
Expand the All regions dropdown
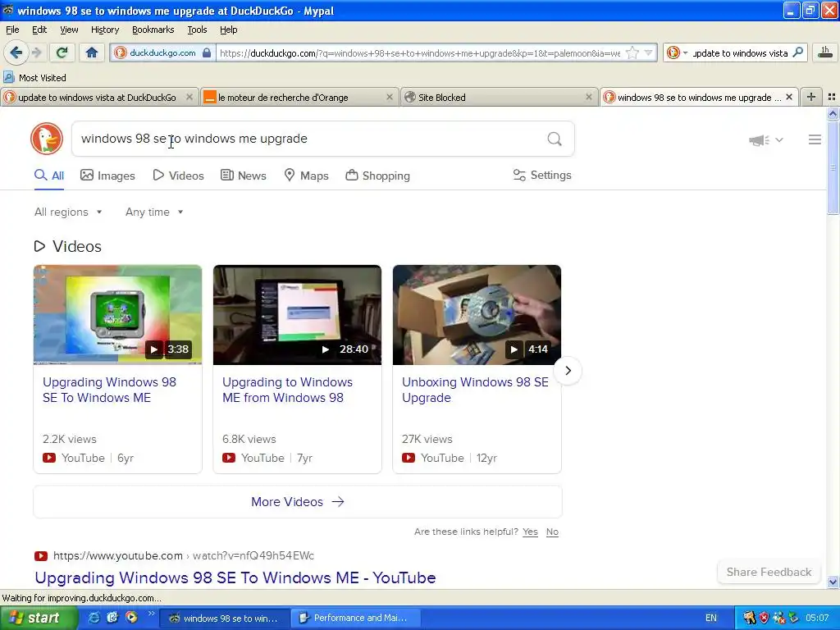click(x=68, y=212)
